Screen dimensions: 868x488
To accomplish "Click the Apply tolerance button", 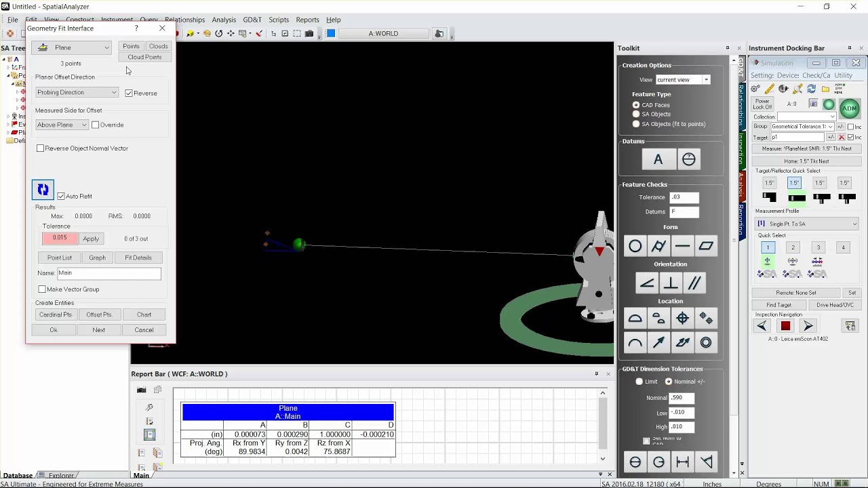I will [91, 239].
